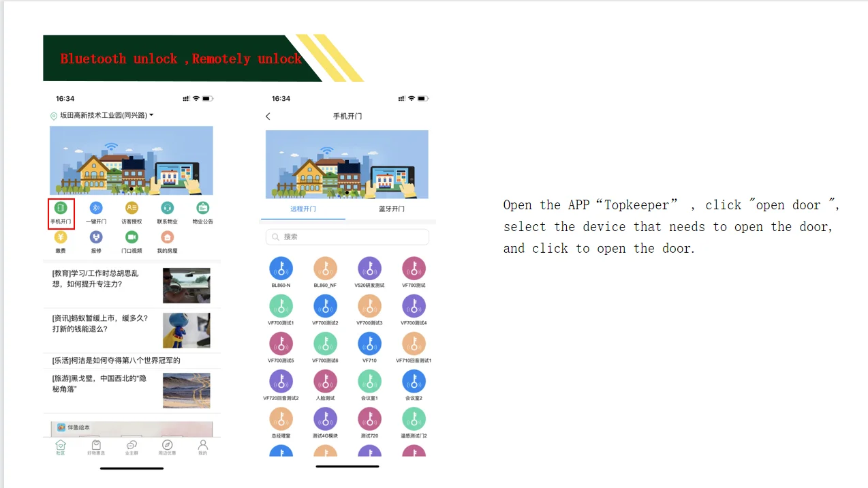868x488 pixels.
Task: Unlock the 温感测试门2 door key
Action: tap(414, 418)
